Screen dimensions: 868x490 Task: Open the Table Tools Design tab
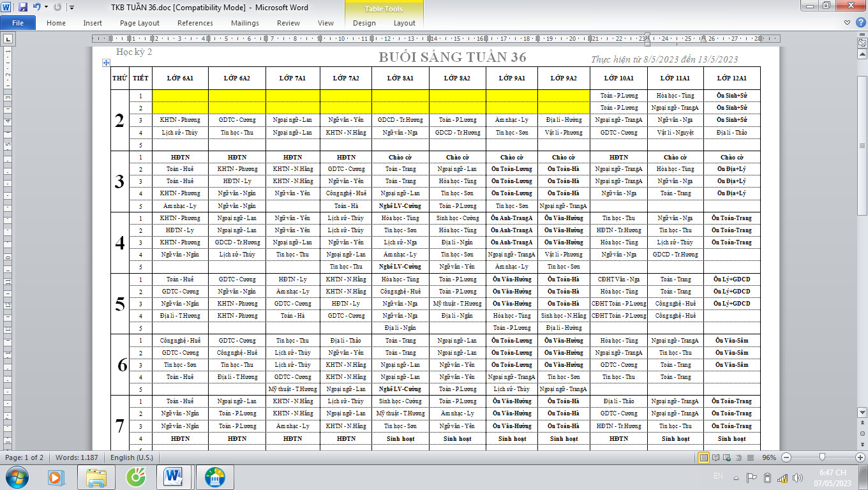pyautogui.click(x=364, y=23)
